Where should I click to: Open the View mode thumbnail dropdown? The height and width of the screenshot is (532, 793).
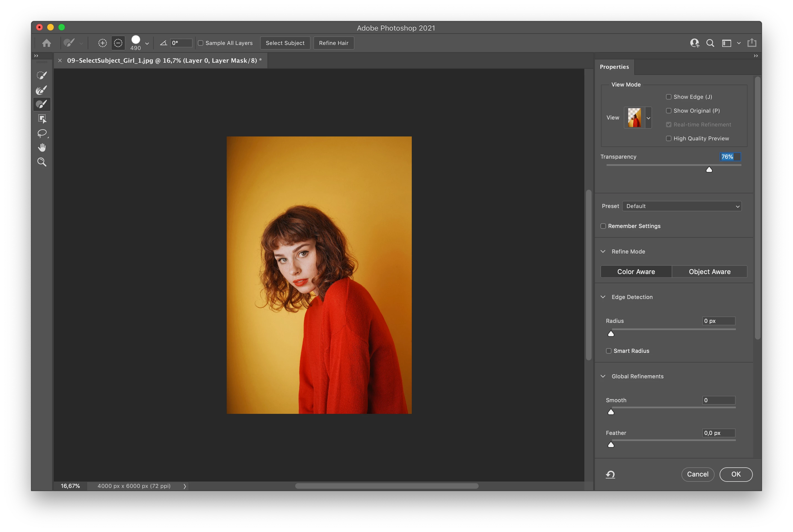tap(648, 118)
